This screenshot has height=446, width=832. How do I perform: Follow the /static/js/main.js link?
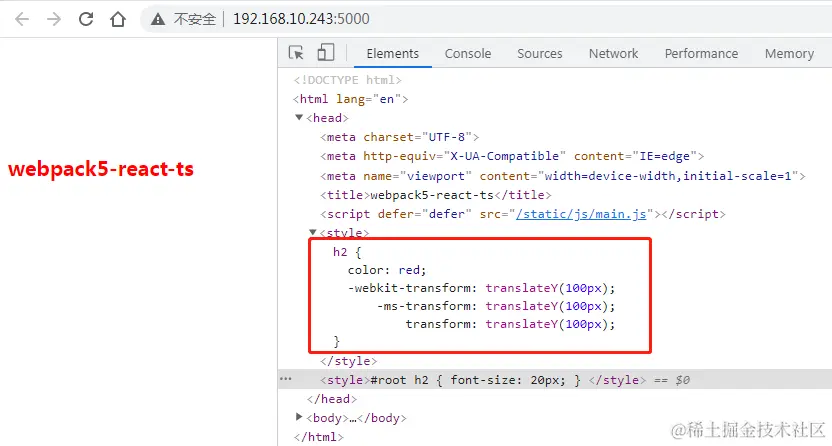581,214
